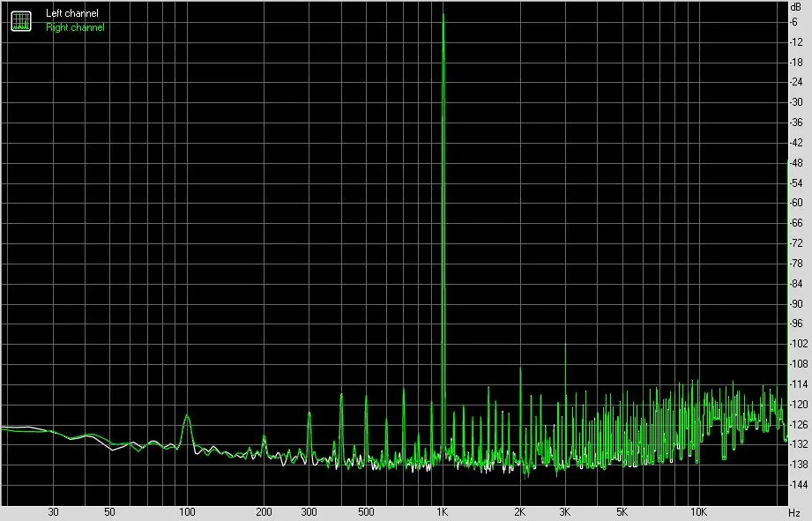Click the Hz unit label
812x521 pixels.
[x=795, y=513]
